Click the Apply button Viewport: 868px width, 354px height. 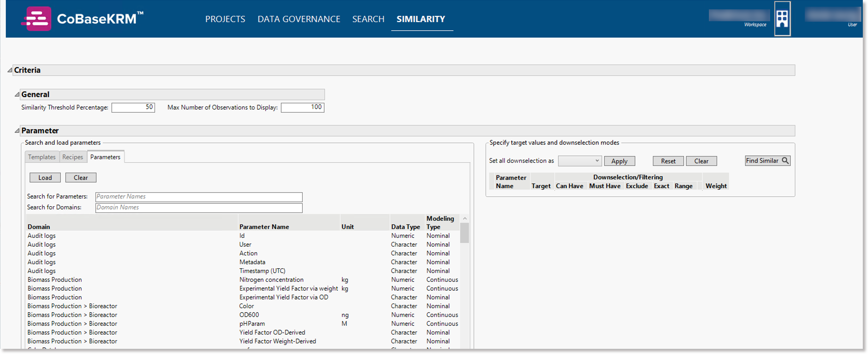[619, 161]
